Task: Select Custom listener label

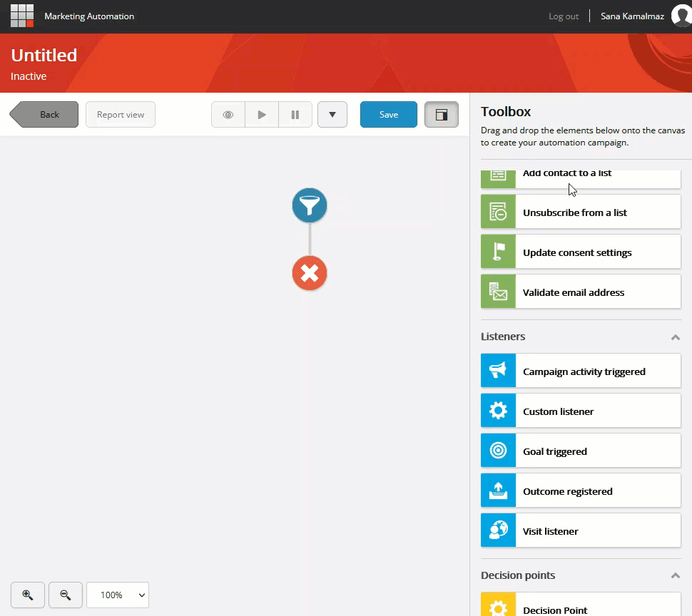Action: [x=559, y=411]
